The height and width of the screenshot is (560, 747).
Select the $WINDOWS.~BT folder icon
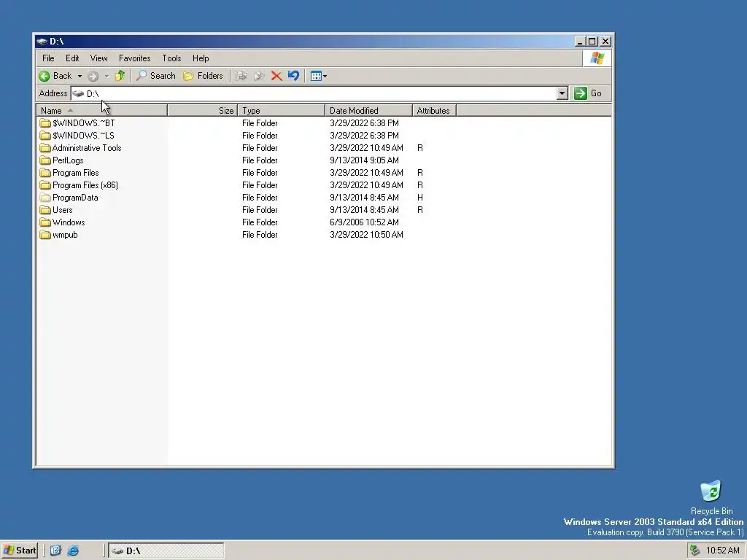(x=45, y=123)
